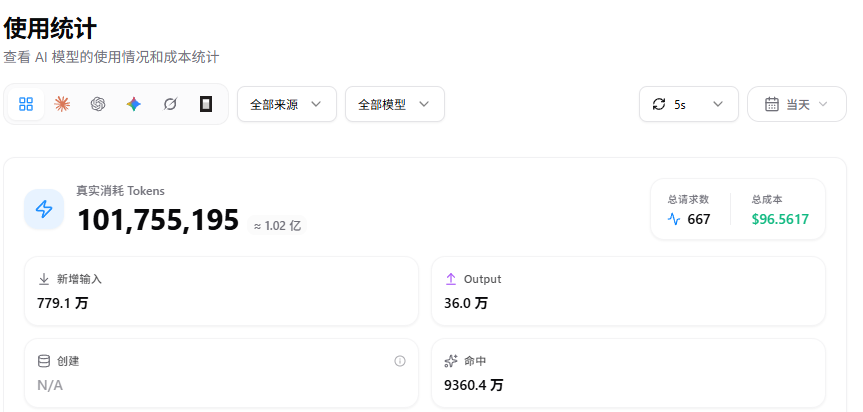Click the ≈ 1.02 亿 badge
This screenshot has width=863, height=412.
[277, 226]
